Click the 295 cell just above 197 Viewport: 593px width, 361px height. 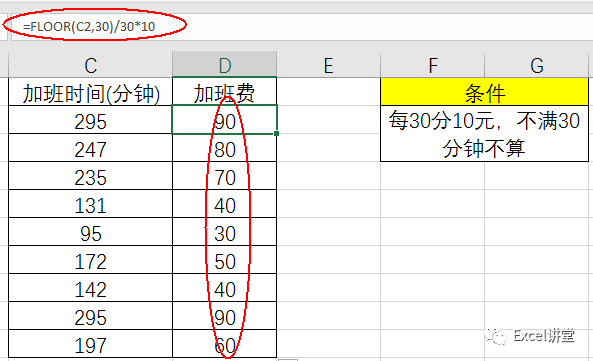click(90, 316)
